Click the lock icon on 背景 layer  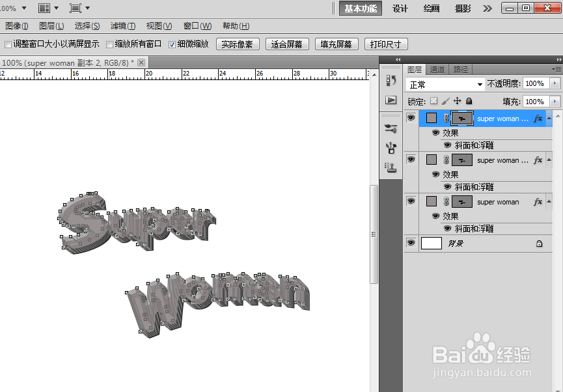(539, 244)
